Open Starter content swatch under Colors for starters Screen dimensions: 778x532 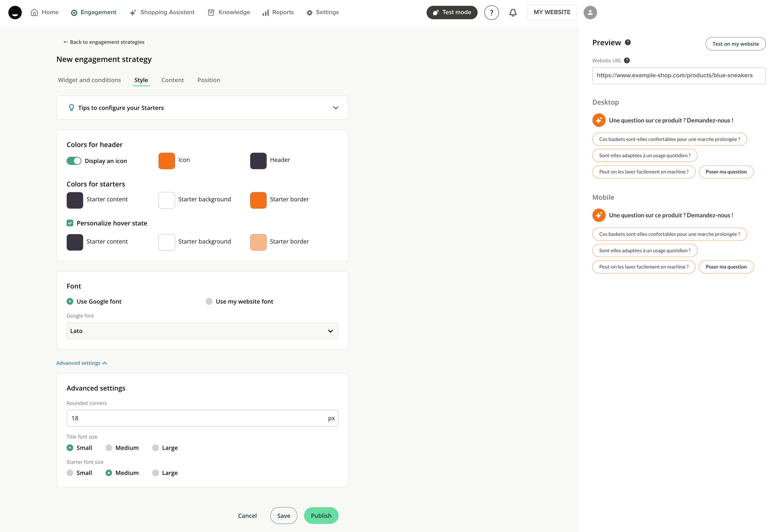[x=75, y=200]
